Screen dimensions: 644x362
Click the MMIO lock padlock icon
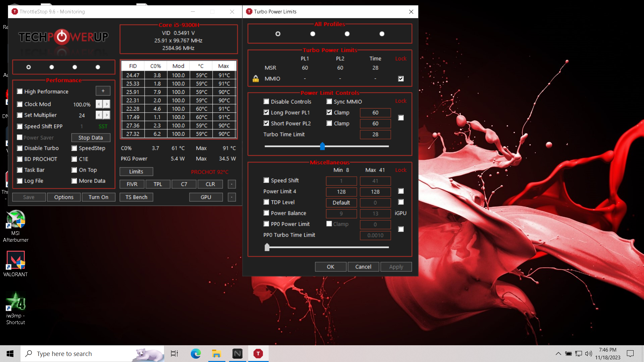point(256,78)
